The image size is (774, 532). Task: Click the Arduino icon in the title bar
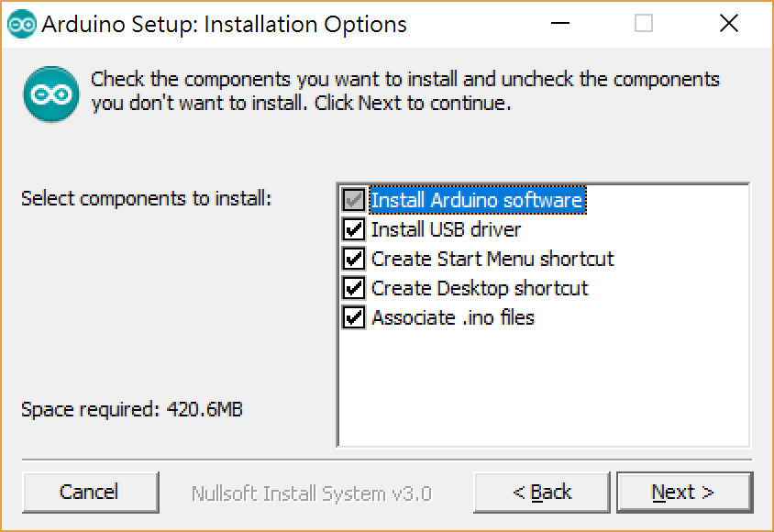pos(20,25)
